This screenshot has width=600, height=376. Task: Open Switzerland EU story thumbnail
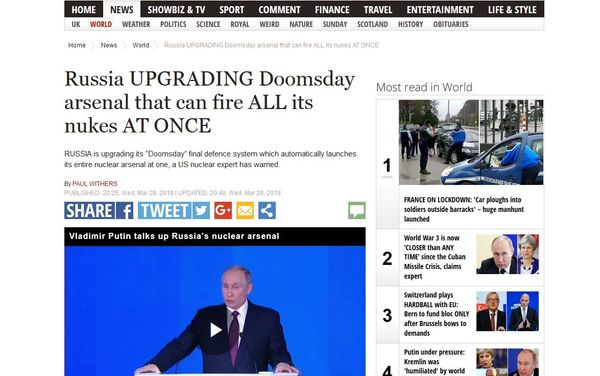pos(507,311)
